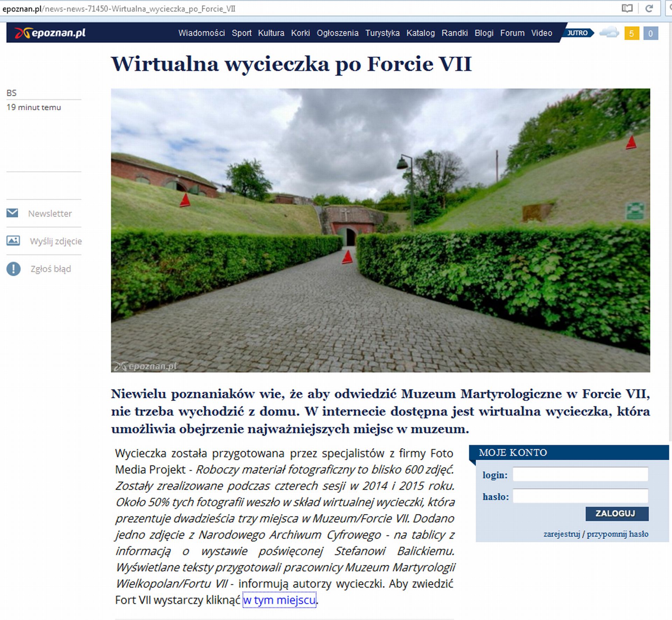Click the blue temperature badge showing 0

[x=651, y=33]
